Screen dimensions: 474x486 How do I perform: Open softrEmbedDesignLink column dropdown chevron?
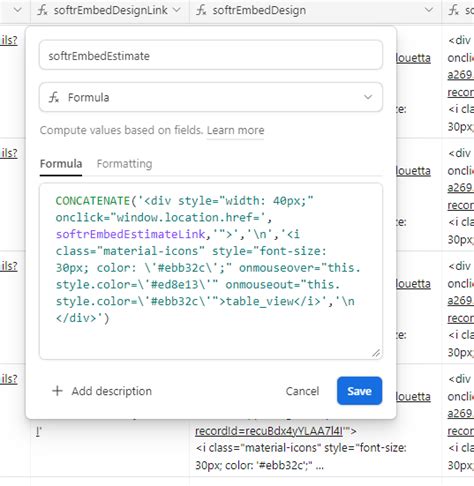click(177, 10)
